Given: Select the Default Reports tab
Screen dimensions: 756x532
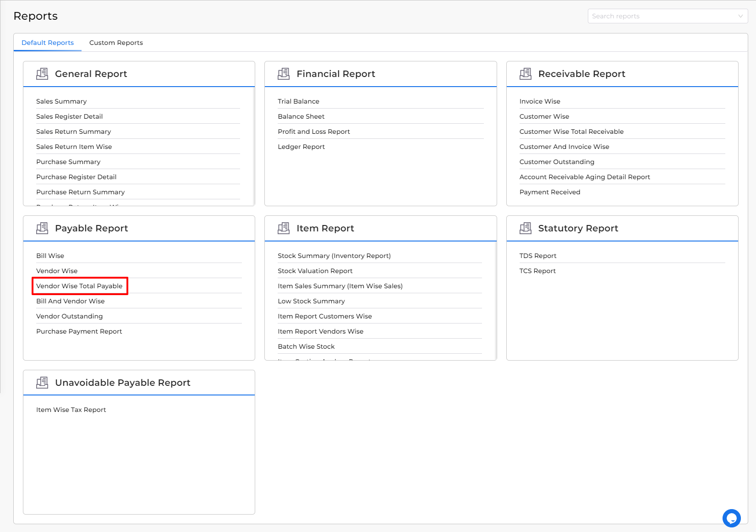Looking at the screenshot, I should 48,43.
